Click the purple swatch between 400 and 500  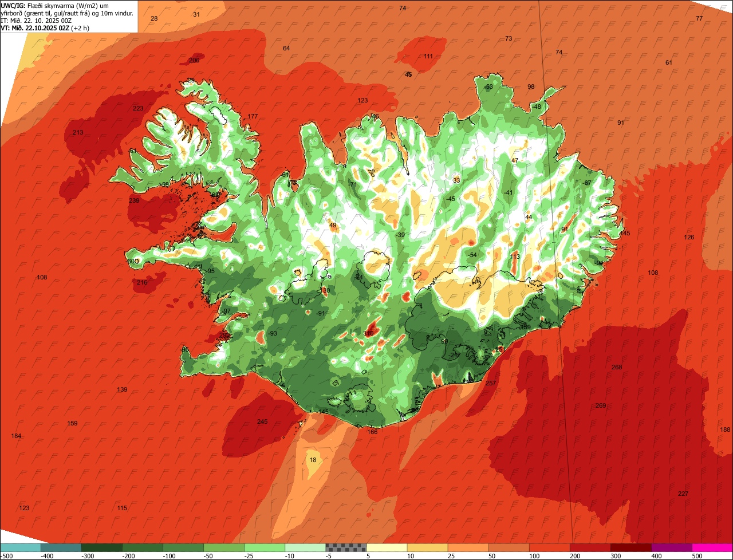(671, 547)
